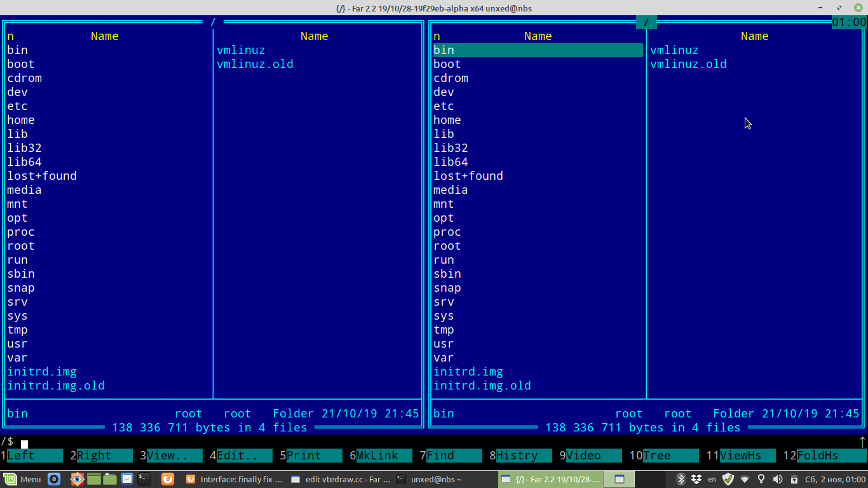Toggle night light via the bulb icon

761,478
